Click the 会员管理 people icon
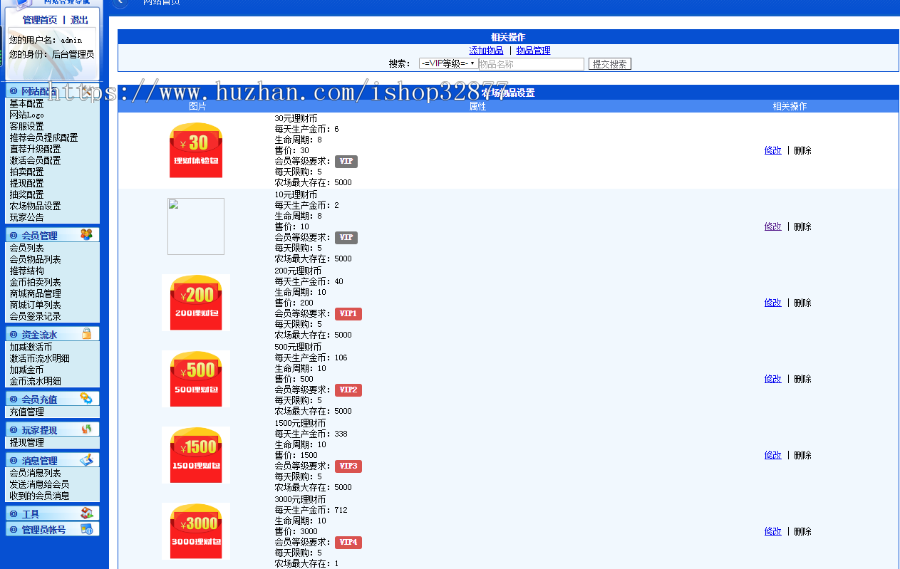 tap(86, 234)
